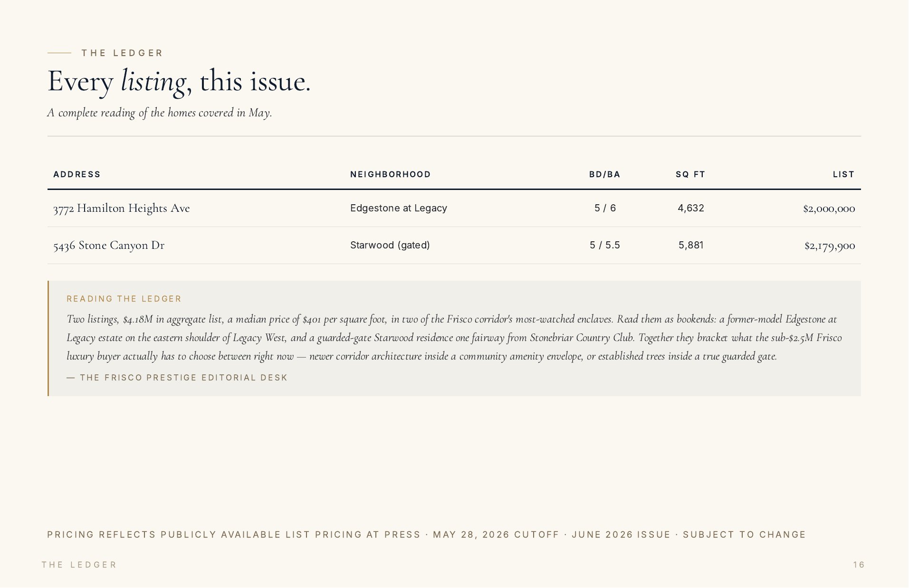Click the 5 / 5.5 bed-bath value
The height and width of the screenshot is (588, 909).
(x=605, y=245)
